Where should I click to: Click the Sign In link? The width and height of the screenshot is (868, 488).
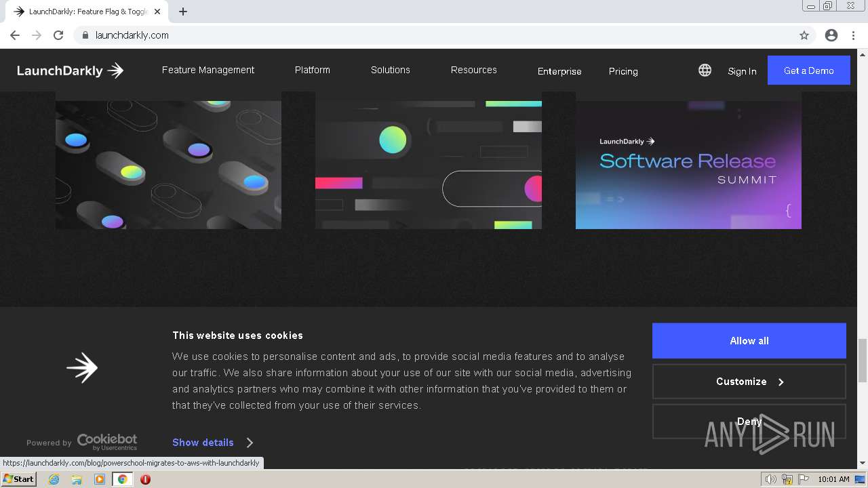pos(742,71)
